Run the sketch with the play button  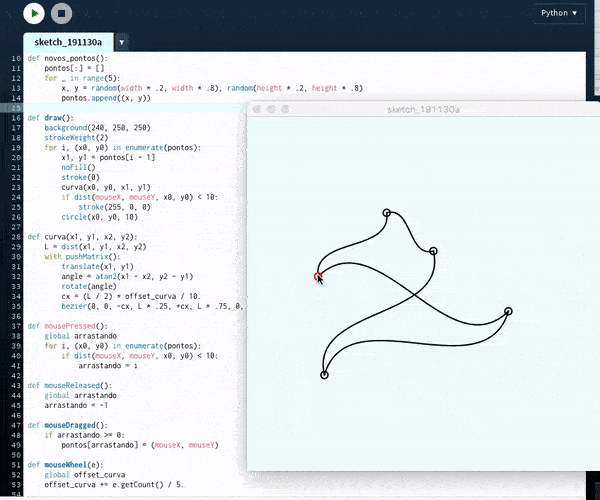pos(35,14)
